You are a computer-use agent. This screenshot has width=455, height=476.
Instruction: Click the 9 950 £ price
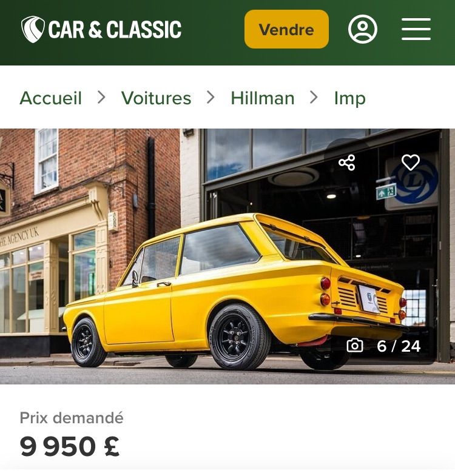point(69,447)
